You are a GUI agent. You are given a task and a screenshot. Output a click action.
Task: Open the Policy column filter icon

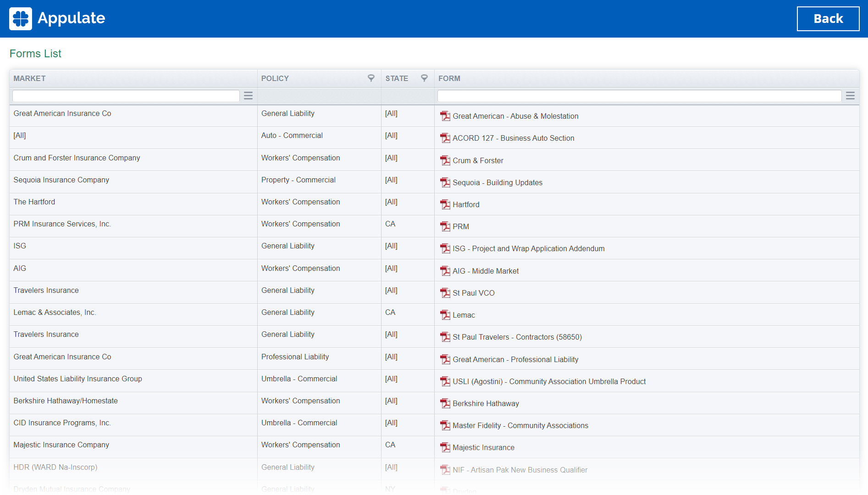[x=371, y=78]
